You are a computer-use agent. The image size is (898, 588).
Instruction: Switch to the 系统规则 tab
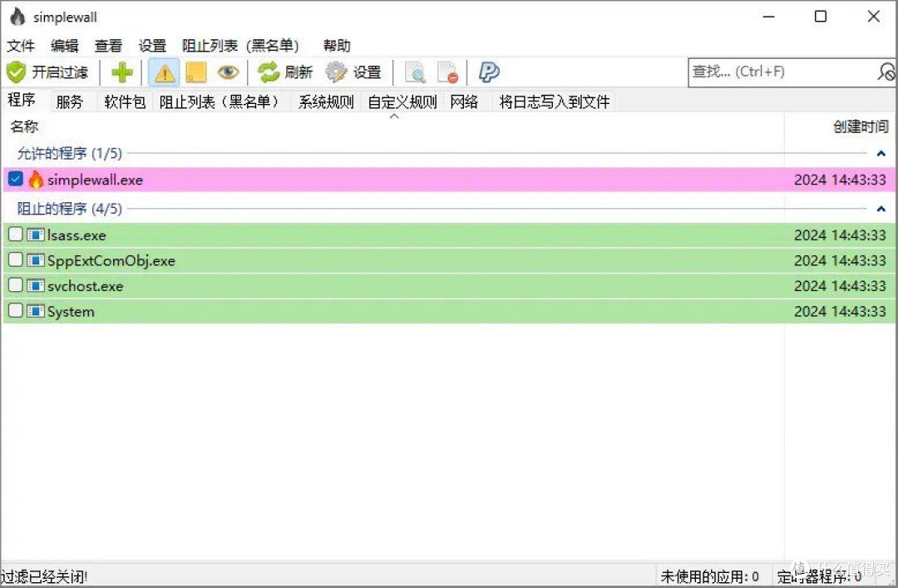tap(326, 102)
